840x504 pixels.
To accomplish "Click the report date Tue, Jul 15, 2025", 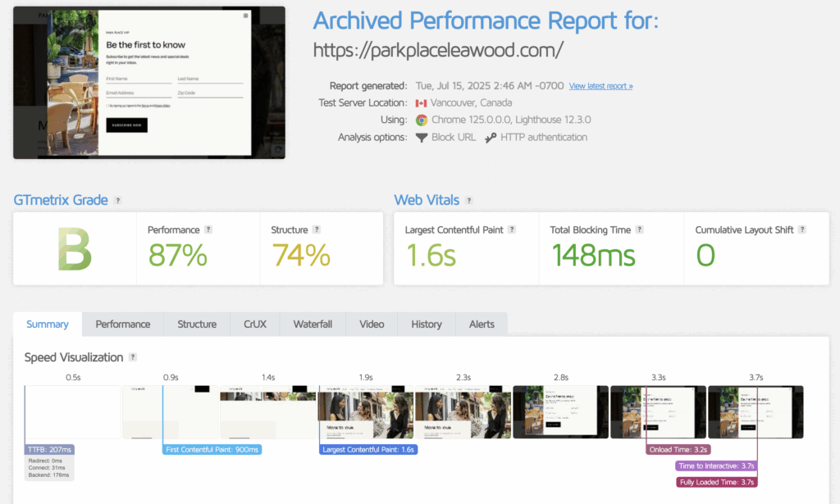I will click(x=490, y=86).
